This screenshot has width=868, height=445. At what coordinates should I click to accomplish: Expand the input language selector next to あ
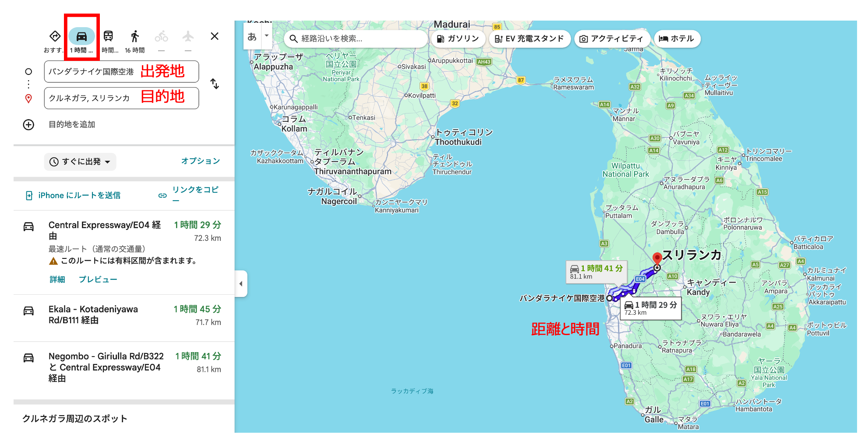click(x=266, y=36)
